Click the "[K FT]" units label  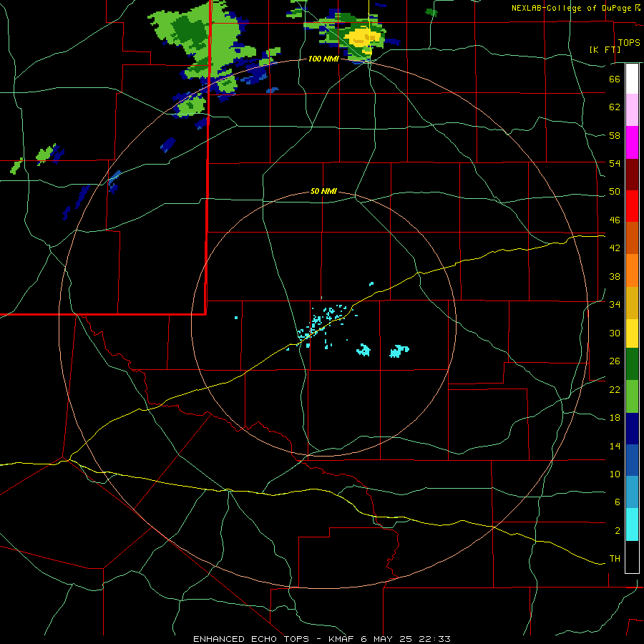[605, 49]
